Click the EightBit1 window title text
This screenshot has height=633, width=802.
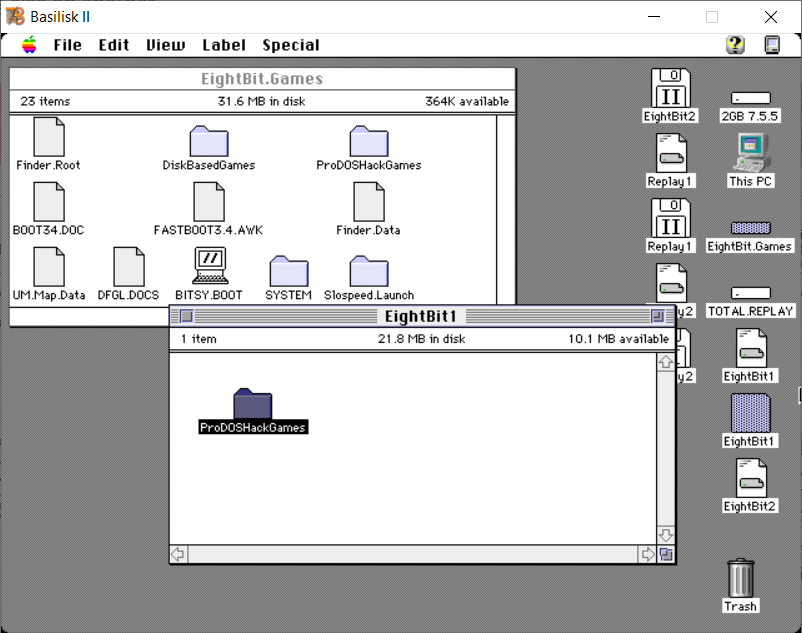[420, 316]
